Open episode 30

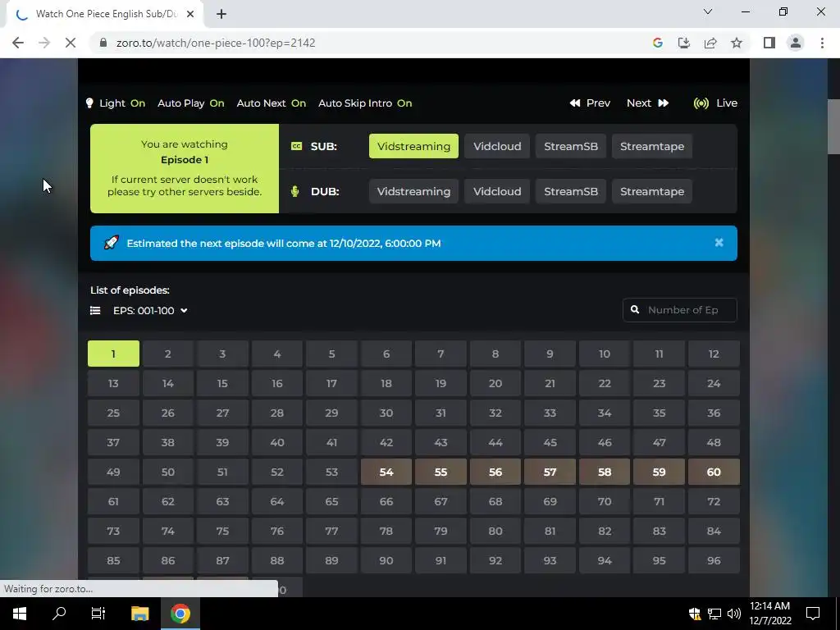(x=386, y=413)
